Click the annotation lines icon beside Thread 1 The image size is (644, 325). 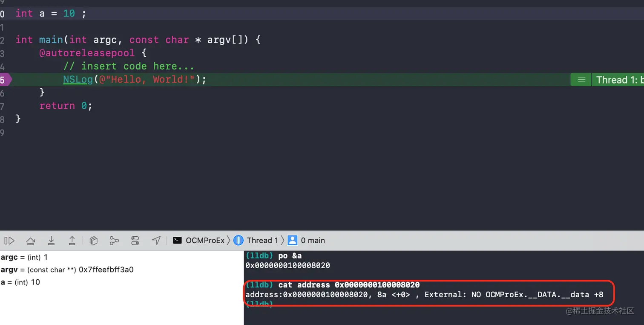pos(581,80)
